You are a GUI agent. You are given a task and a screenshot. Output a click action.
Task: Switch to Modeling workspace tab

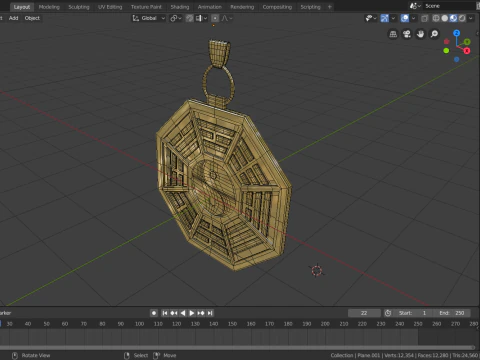click(49, 7)
